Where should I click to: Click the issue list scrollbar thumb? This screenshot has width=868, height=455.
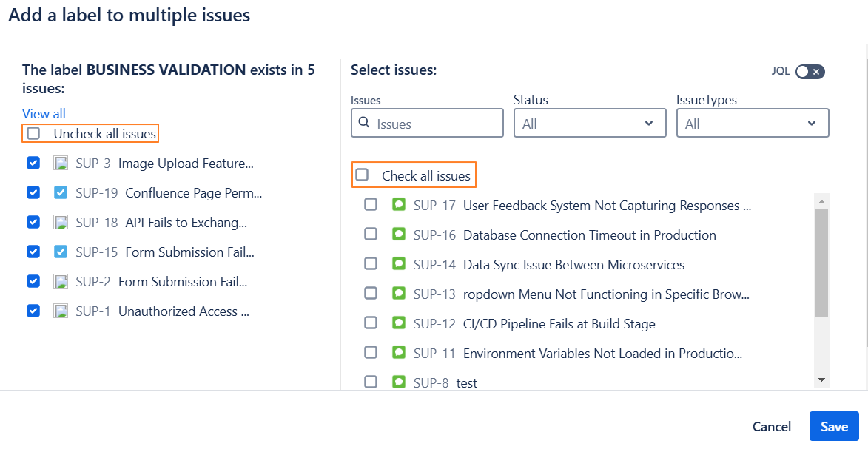(821, 263)
